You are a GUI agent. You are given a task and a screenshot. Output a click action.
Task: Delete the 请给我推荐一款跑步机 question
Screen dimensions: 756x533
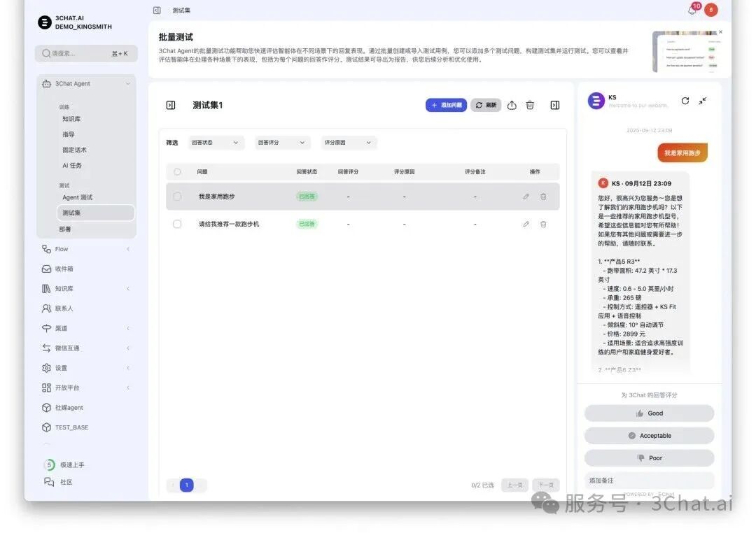[543, 224]
